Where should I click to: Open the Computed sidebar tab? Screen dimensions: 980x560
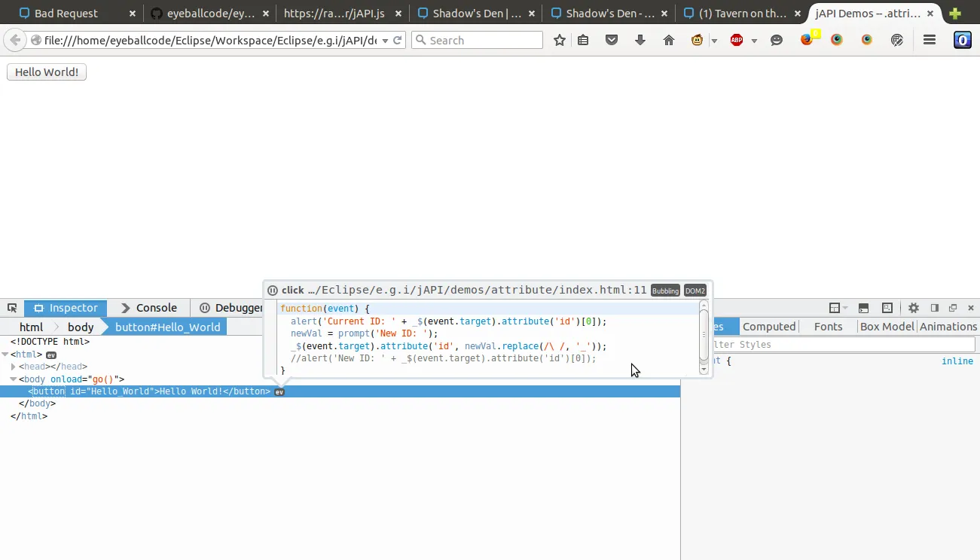(x=769, y=327)
